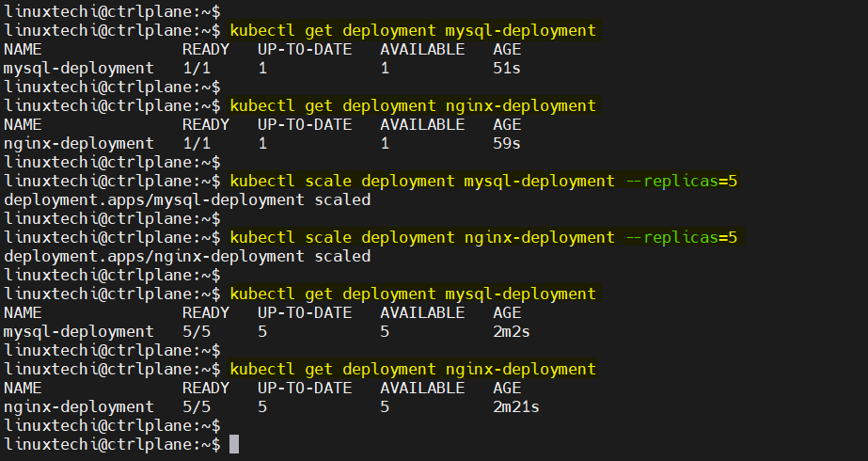Select --replicas=5 flag in the mysql scale command
This screenshot has width=868, height=461.
tap(682, 182)
